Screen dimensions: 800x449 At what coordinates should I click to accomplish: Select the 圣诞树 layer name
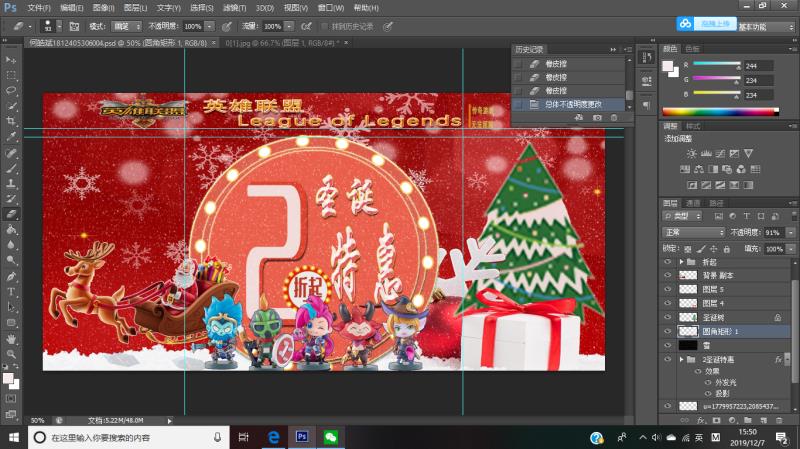(x=713, y=317)
